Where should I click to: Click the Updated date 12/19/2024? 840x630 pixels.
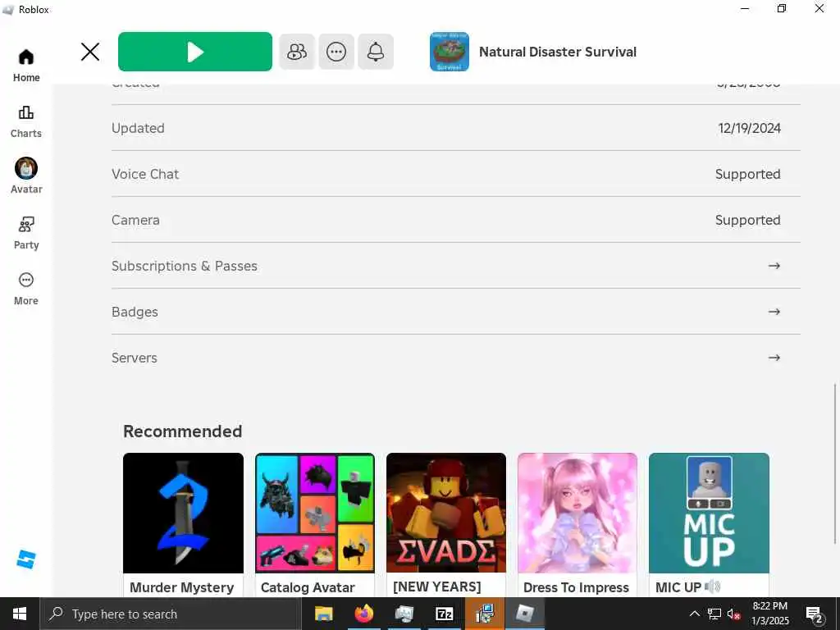(749, 129)
